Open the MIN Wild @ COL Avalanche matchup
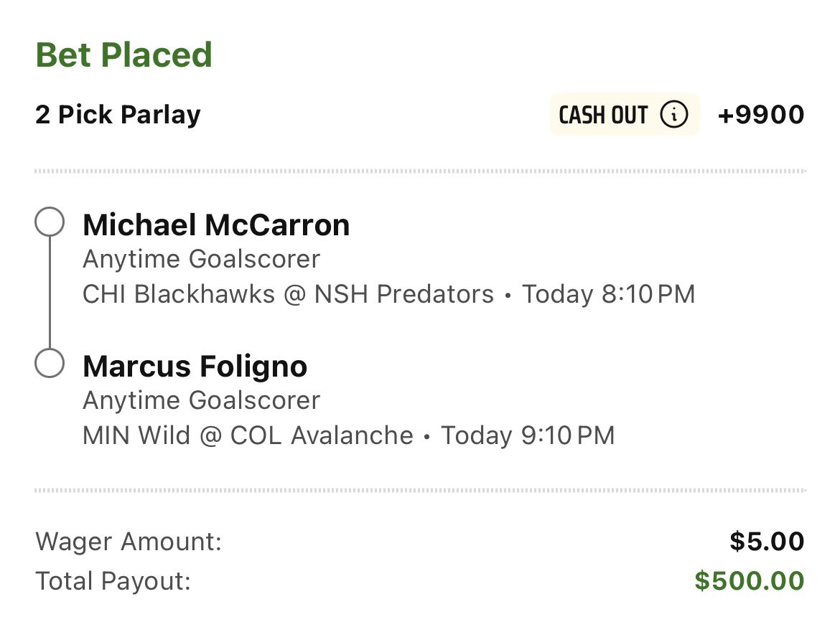The width and height of the screenshot is (840, 627). point(248,435)
